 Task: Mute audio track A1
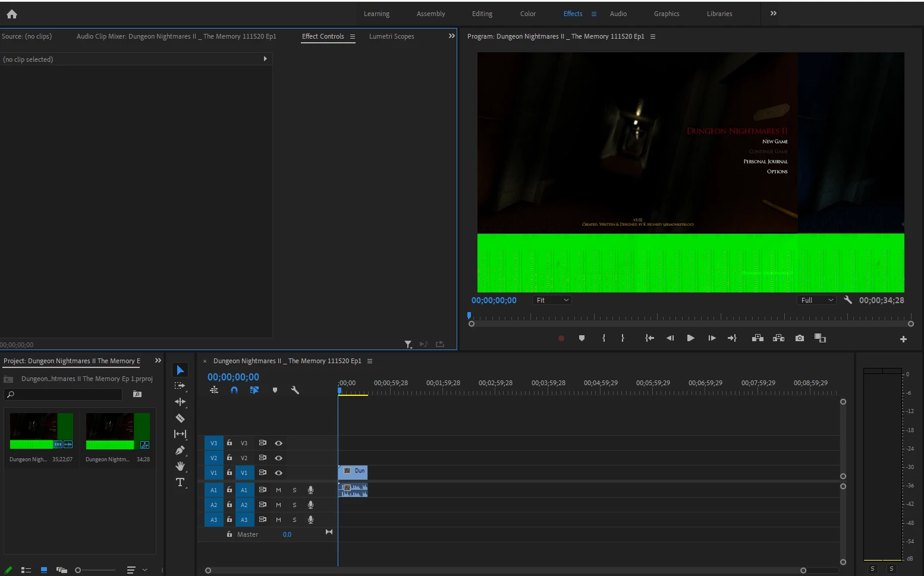coord(278,490)
